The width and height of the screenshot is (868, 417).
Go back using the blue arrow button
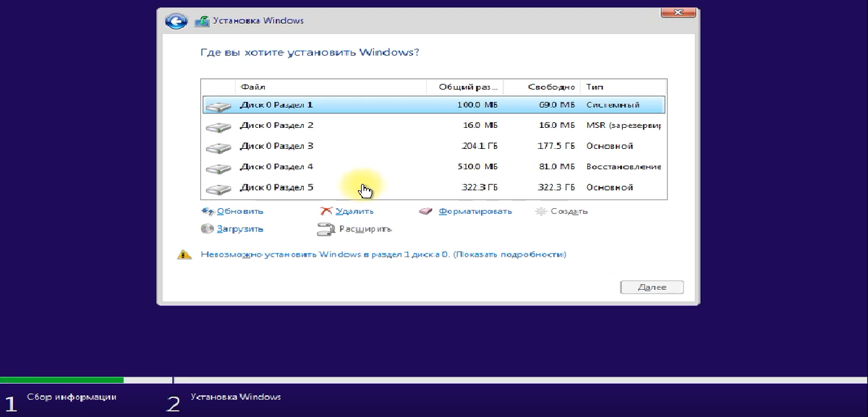(176, 21)
